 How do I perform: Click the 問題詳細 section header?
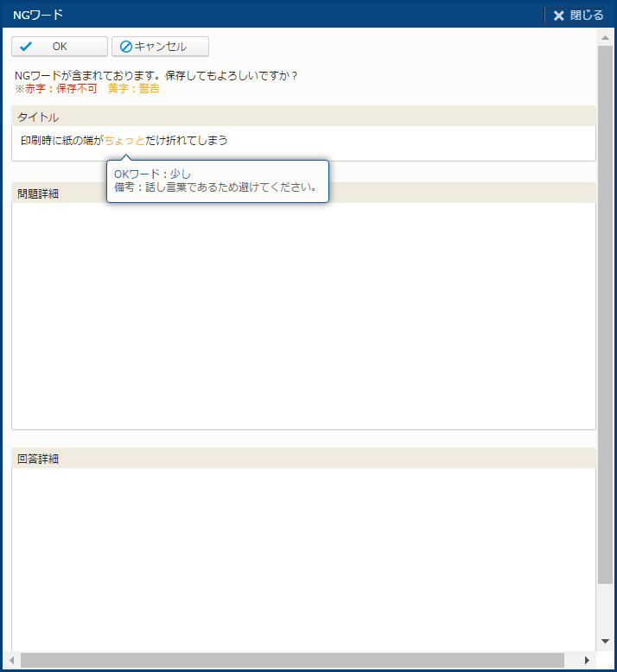click(38, 193)
